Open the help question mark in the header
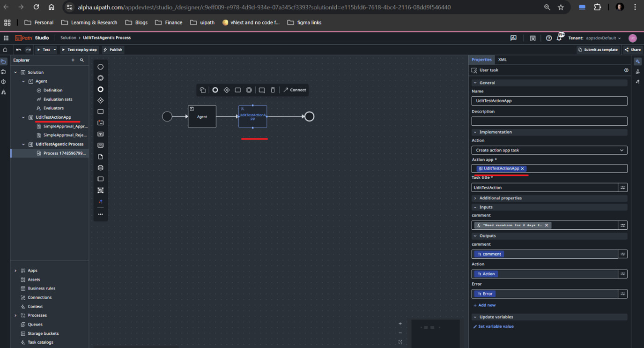644x348 pixels. (x=549, y=38)
